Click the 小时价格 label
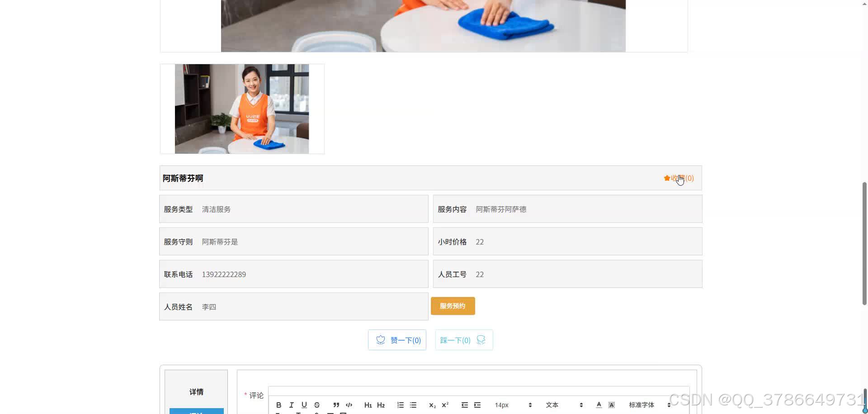 point(452,242)
